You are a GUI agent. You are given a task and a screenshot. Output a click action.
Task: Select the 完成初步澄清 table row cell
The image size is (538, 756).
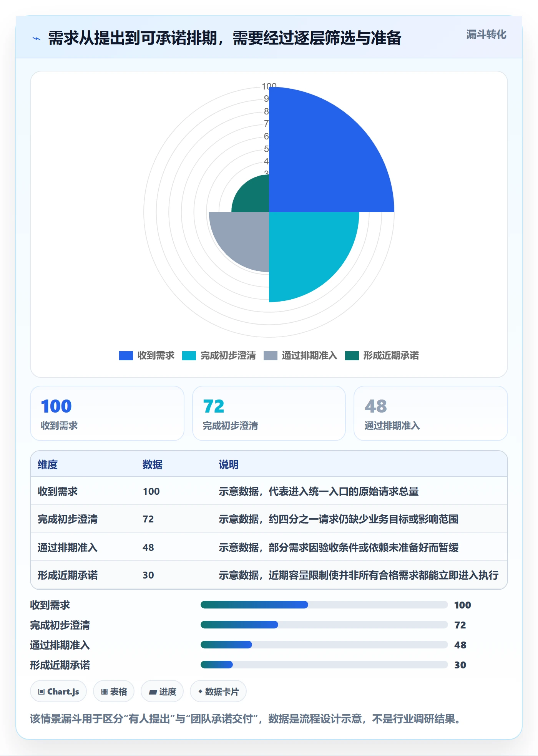click(x=68, y=519)
